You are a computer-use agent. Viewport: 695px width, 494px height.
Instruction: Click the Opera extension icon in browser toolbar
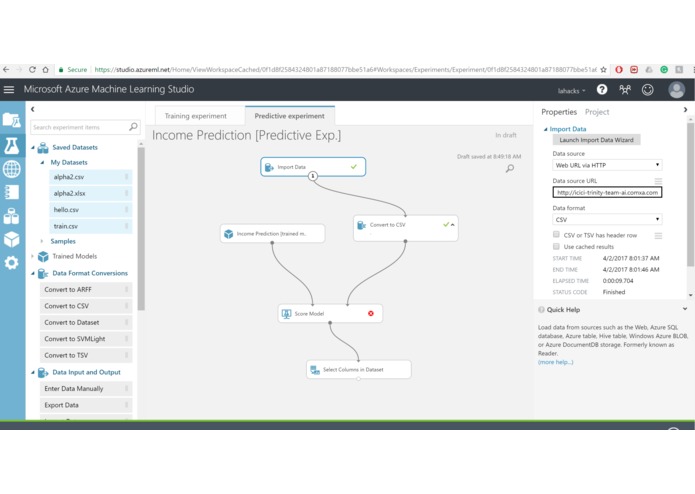(x=619, y=70)
